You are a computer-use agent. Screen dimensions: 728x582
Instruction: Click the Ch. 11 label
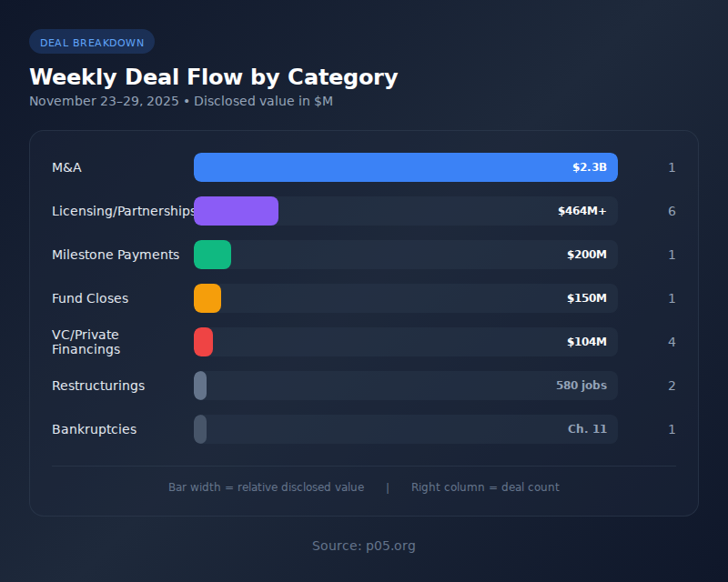[x=587, y=429]
